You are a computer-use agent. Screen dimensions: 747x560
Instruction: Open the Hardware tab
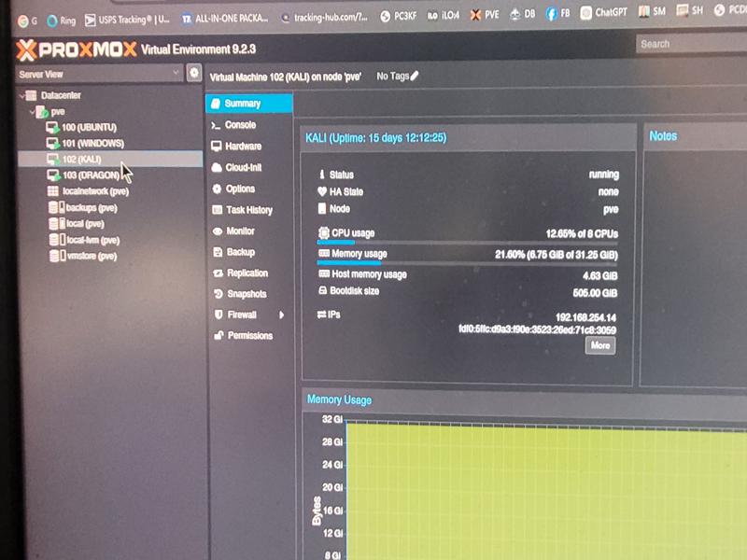pyautogui.click(x=249, y=147)
